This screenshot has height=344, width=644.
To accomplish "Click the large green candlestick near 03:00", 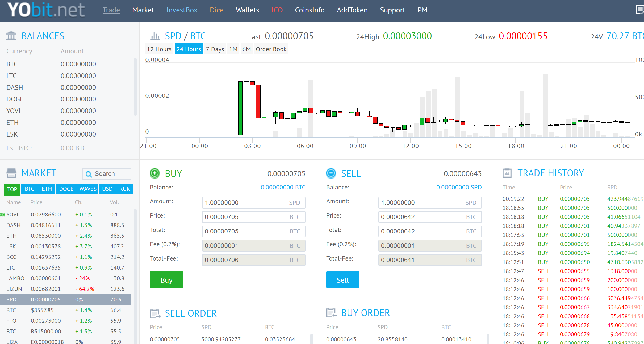I will coord(241,108).
